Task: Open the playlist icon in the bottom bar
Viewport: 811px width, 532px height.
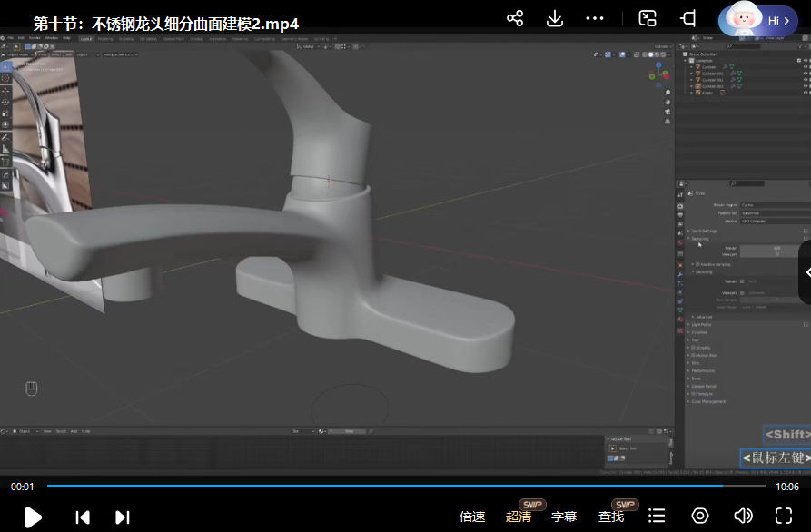Action: click(657, 516)
